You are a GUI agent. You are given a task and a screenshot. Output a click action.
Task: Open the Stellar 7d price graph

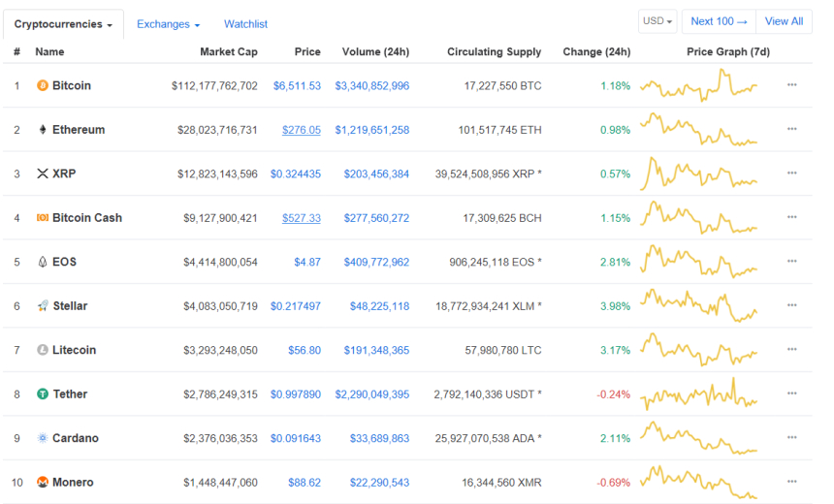(x=698, y=305)
